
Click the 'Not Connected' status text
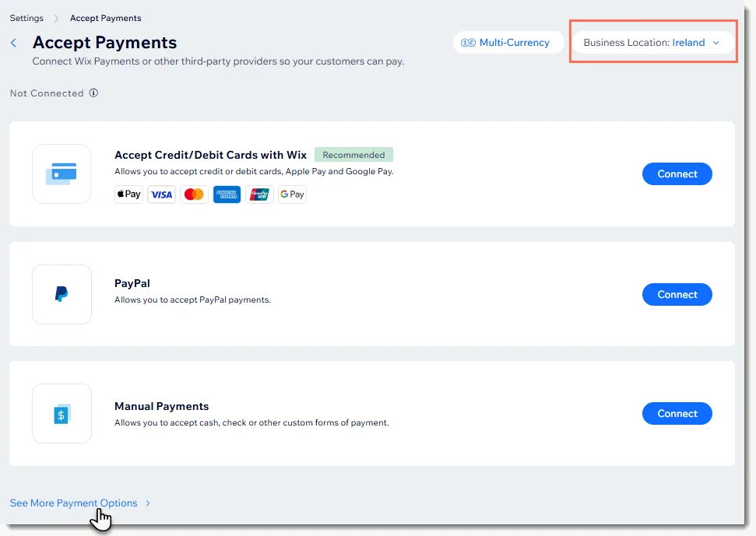click(47, 93)
